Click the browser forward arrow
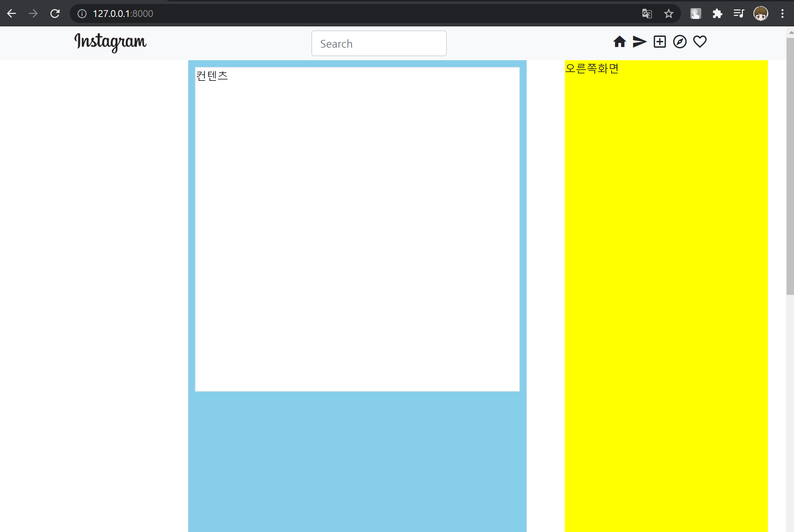 33,14
